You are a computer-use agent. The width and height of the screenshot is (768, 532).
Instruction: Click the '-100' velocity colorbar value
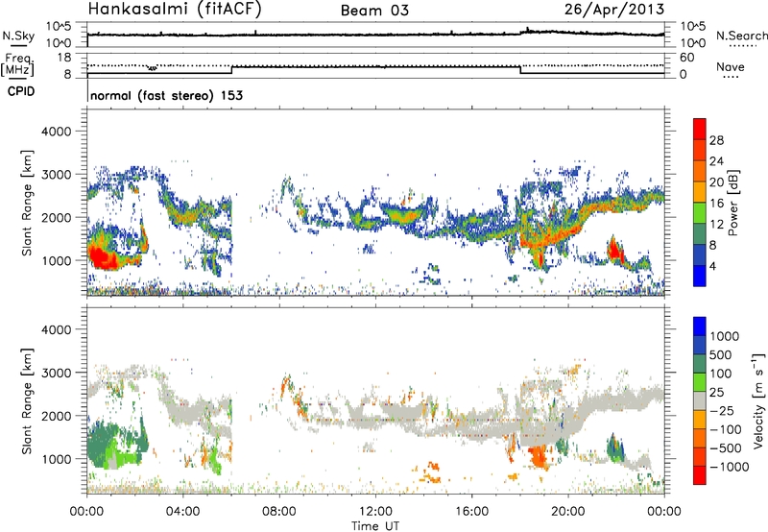tap(726, 429)
